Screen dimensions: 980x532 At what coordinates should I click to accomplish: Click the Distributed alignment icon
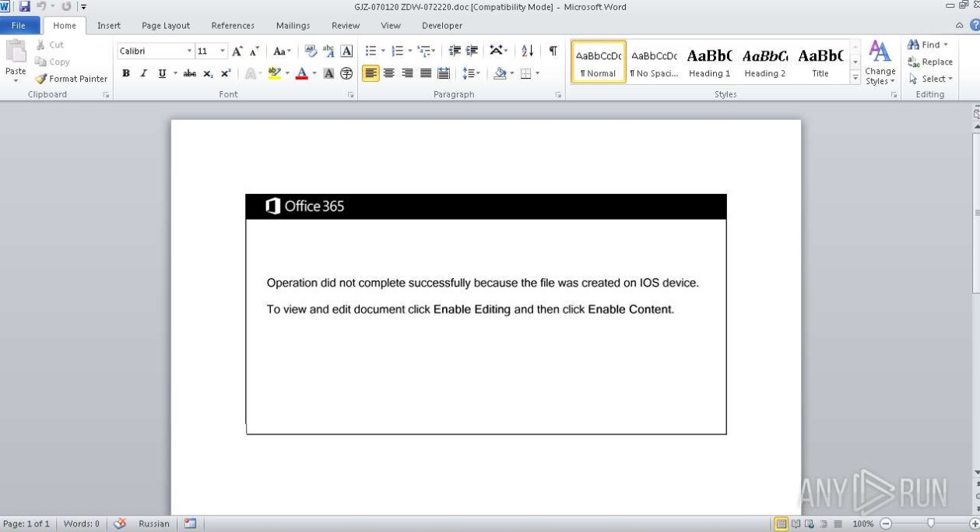pos(444,73)
